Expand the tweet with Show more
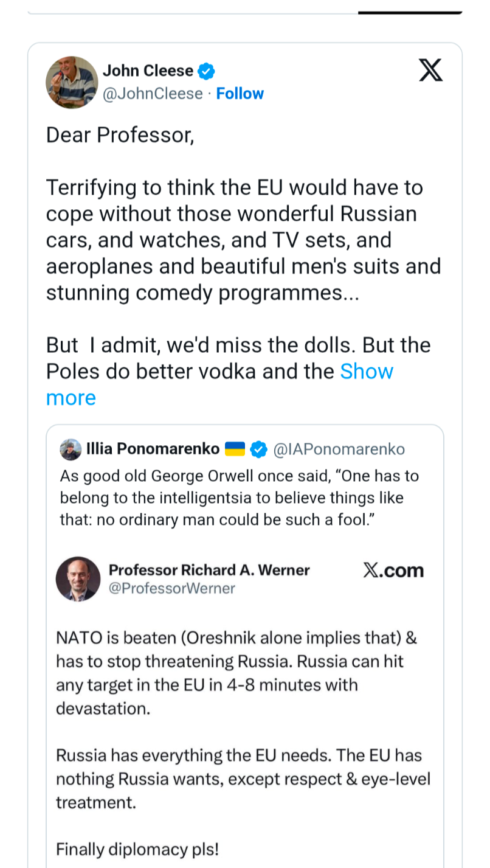Viewport: 490px width, 868px height. click(x=366, y=372)
